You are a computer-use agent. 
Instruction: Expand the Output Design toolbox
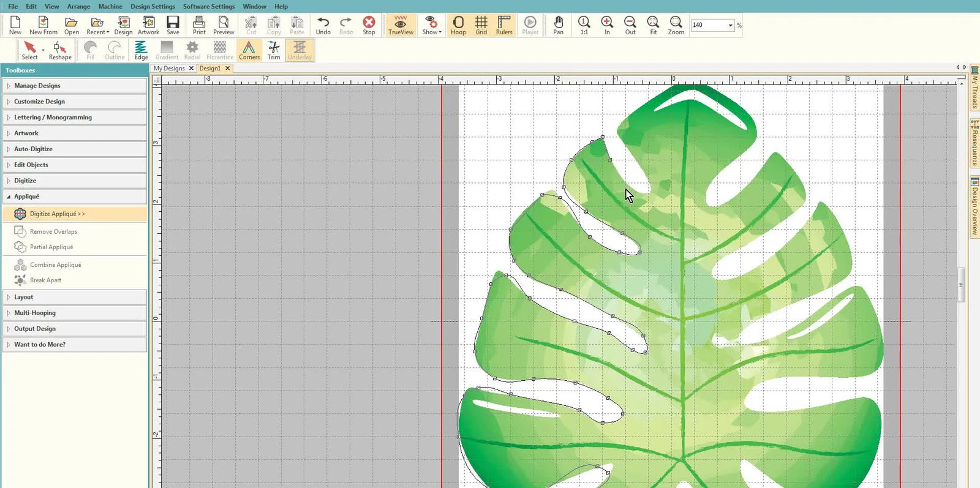pyautogui.click(x=75, y=329)
